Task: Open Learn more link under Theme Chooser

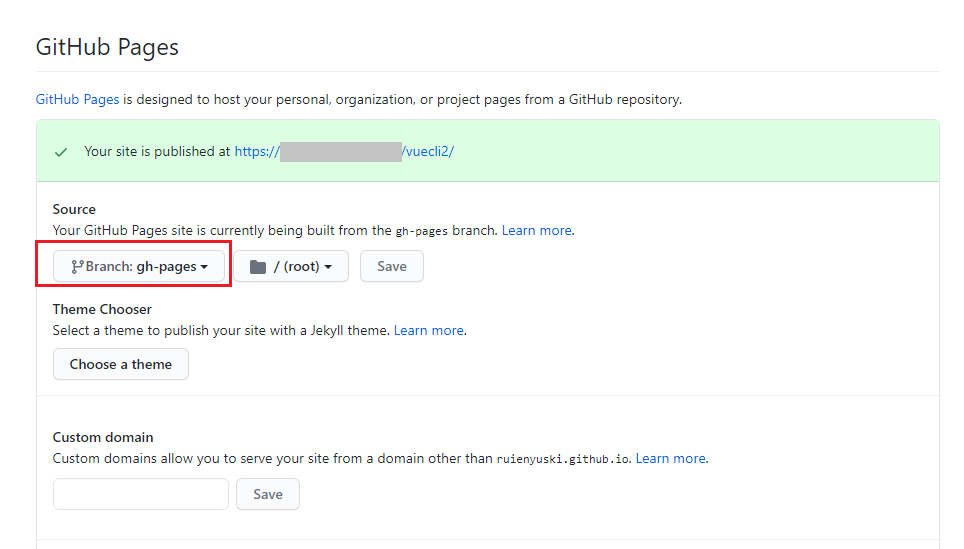Action: 429,331
